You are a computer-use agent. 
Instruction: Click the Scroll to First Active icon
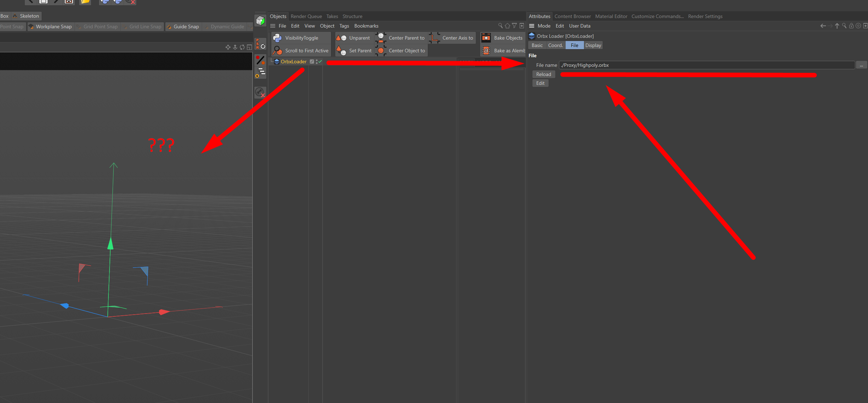(277, 51)
